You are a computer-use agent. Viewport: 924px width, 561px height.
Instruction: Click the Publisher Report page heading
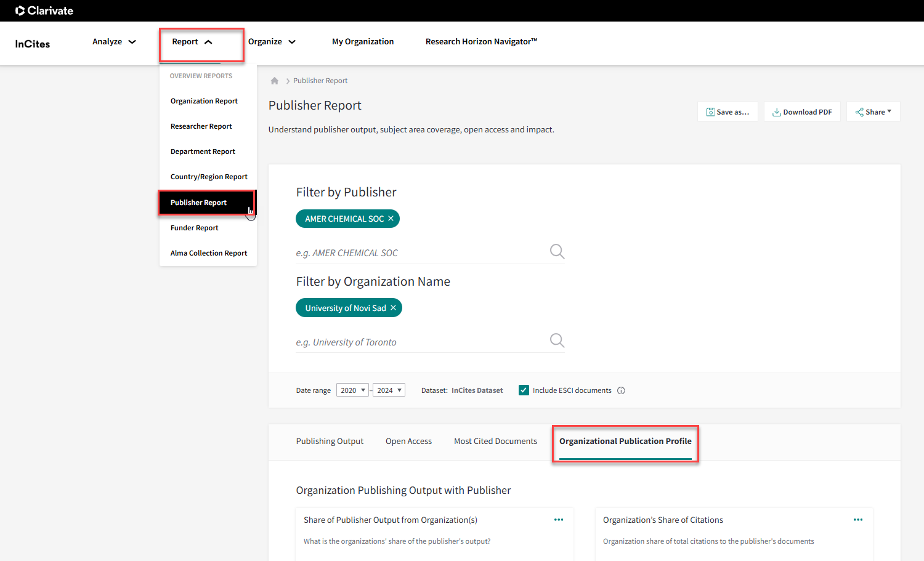(315, 105)
